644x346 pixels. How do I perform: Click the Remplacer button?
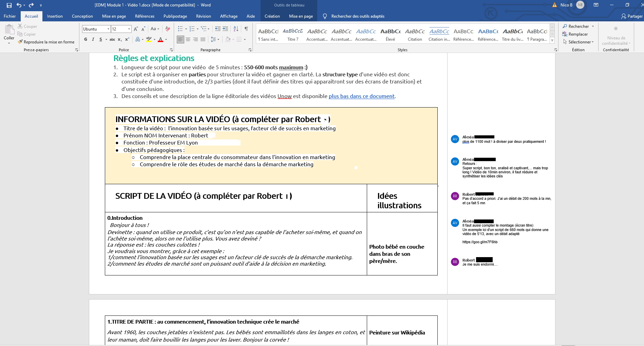[x=575, y=34]
